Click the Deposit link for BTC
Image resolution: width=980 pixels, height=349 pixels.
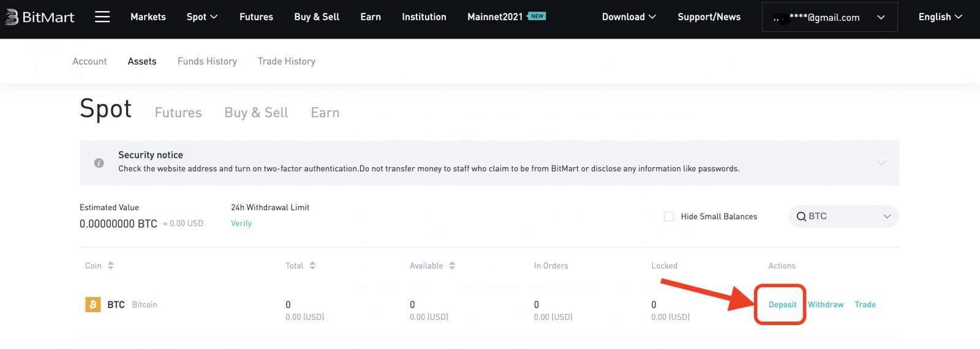pos(782,304)
